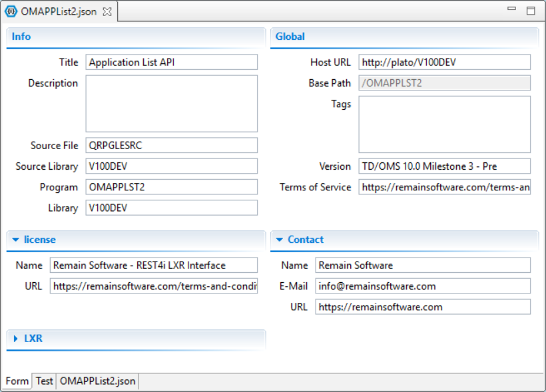Collapse the license section

(16, 240)
